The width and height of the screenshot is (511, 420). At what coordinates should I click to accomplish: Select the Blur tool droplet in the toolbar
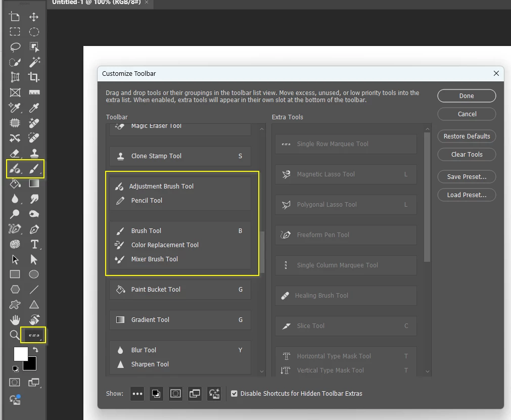point(15,199)
